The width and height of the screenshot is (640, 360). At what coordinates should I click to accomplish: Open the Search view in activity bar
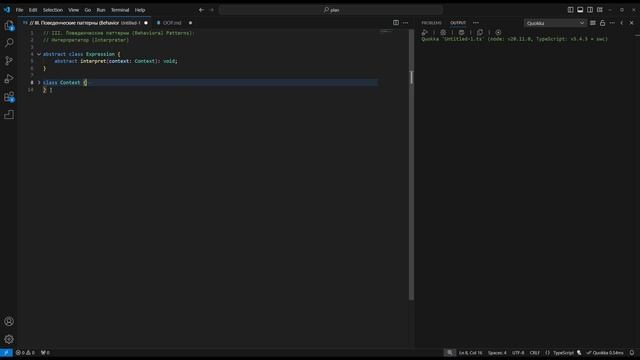point(9,43)
